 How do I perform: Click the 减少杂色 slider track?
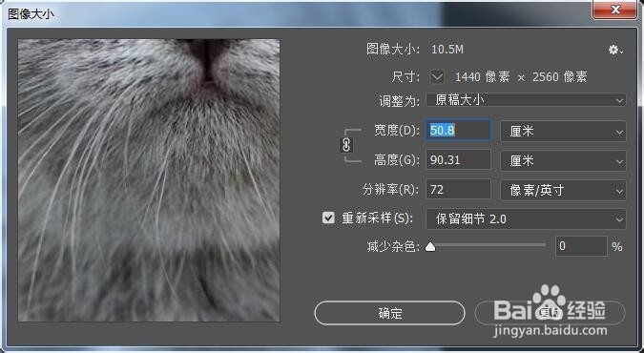[x=488, y=245]
